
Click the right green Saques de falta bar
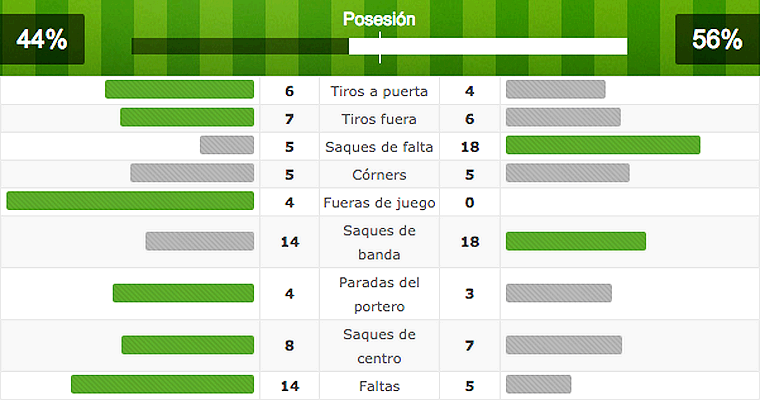pyautogui.click(x=603, y=145)
